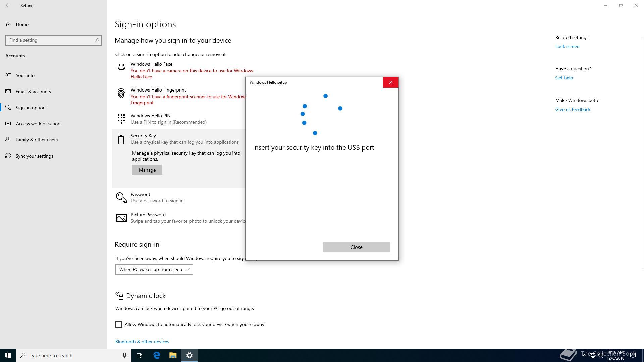Click the Dynamic lock icon
Viewport: 644px width, 362px height.
coord(119,296)
